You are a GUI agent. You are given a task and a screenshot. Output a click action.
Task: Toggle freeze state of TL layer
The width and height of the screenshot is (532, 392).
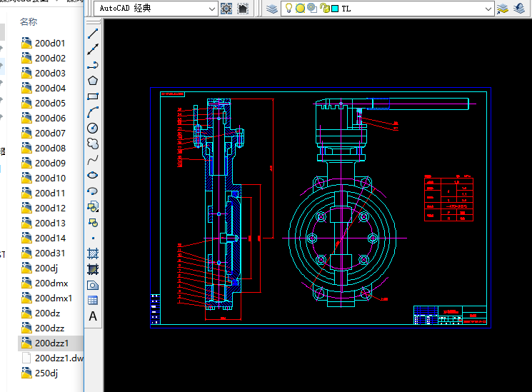pos(301,9)
